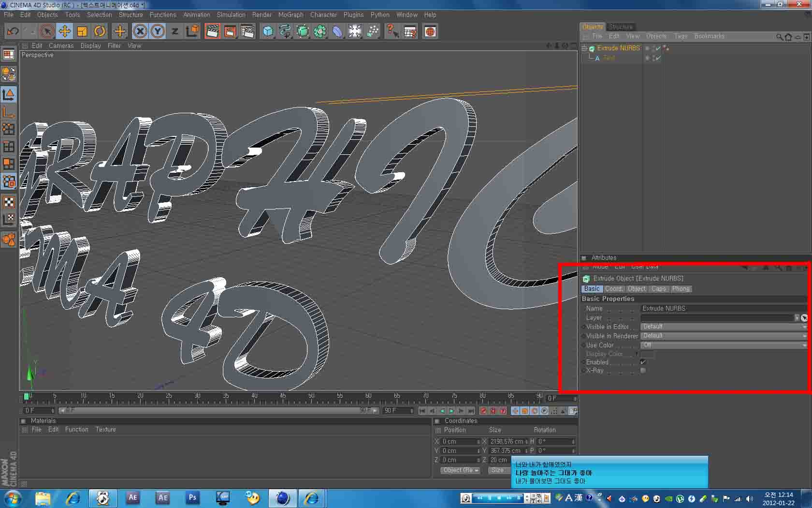
Task: Open the particle dots objects icon
Action: pos(373,31)
